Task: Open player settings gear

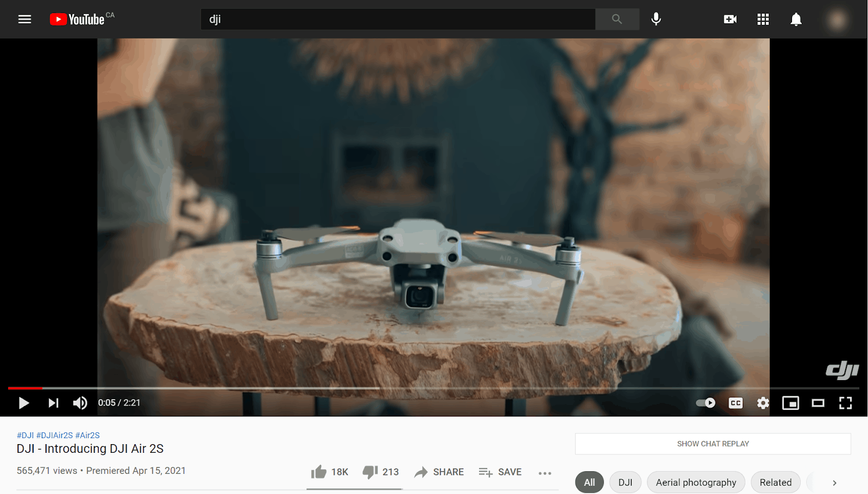Action: (x=763, y=403)
